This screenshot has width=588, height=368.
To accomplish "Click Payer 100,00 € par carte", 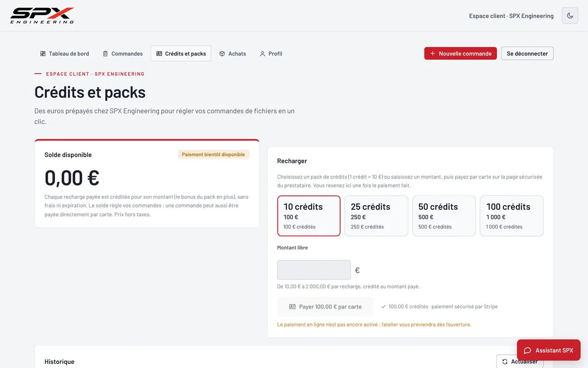I will pos(325,307).
